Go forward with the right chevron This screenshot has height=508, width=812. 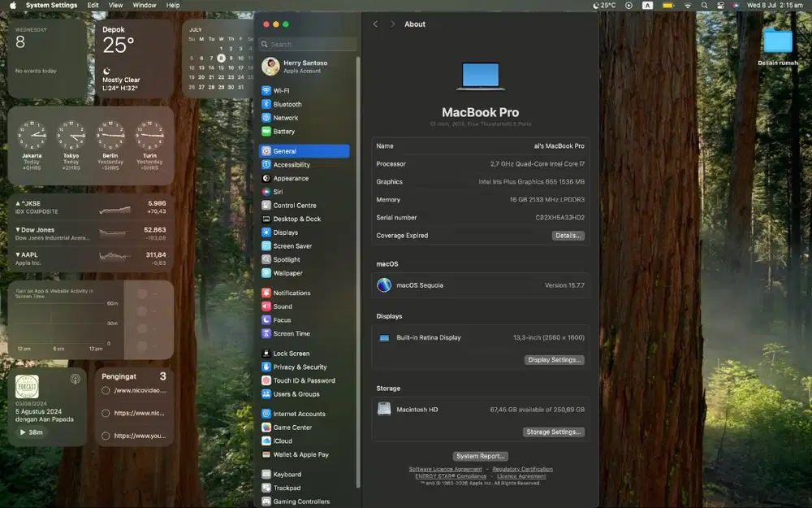tap(392, 24)
